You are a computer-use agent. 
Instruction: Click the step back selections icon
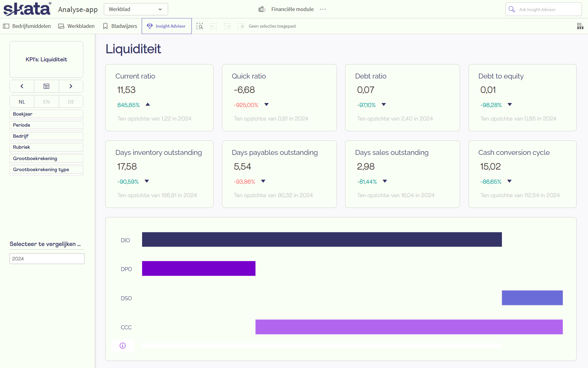(213, 26)
